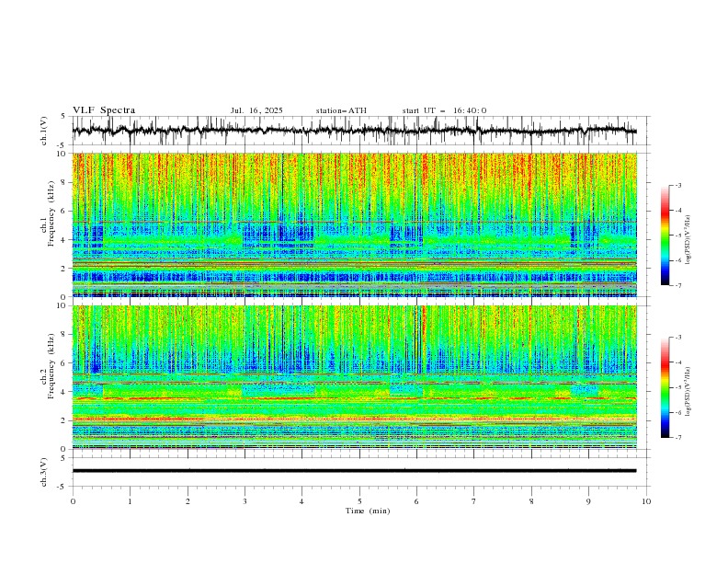This screenshot has width=728, height=563.
Task: Click the time-axis tick label "6" below ch.3
Action: coord(416,501)
